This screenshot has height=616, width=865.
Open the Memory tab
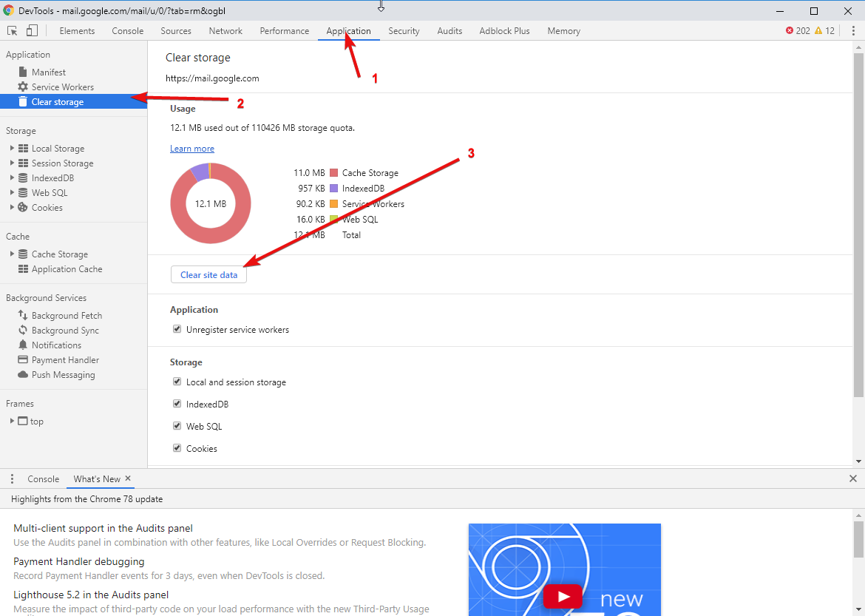564,31
